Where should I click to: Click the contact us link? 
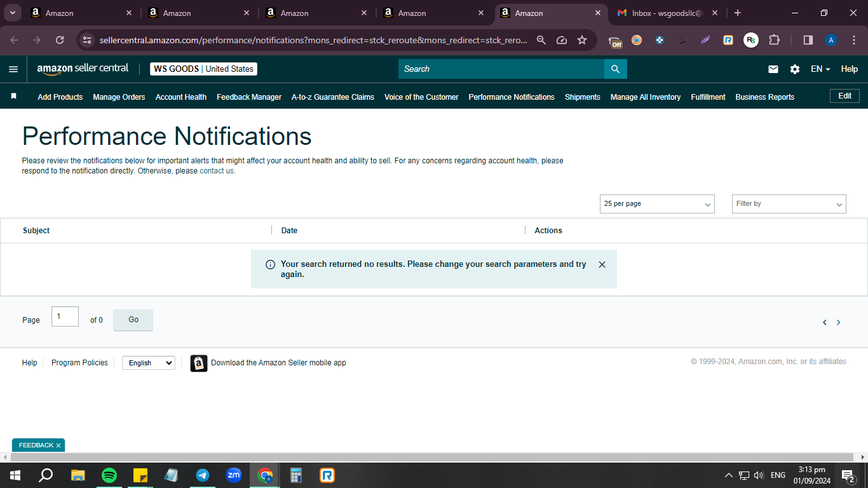pyautogui.click(x=217, y=171)
